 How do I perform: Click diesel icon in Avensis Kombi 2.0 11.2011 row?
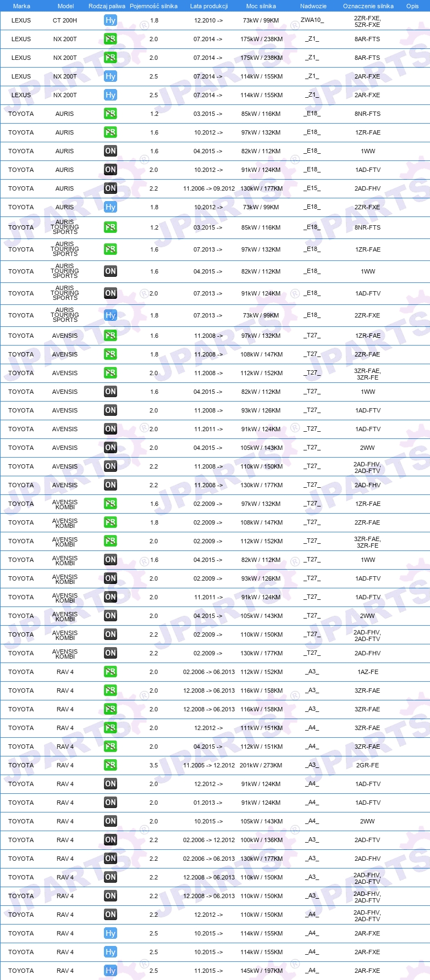pos(111,597)
